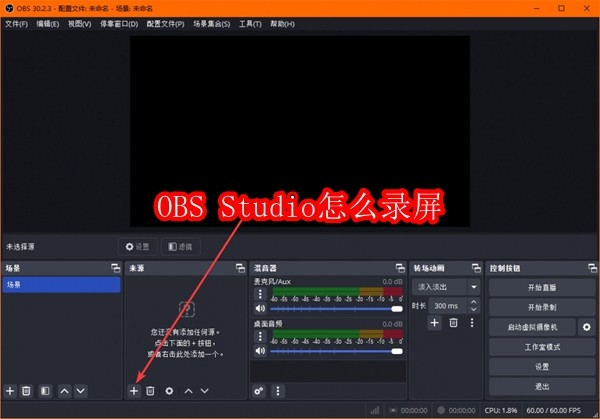Delete selected scene trash icon
The image size is (600, 419).
tap(26, 391)
